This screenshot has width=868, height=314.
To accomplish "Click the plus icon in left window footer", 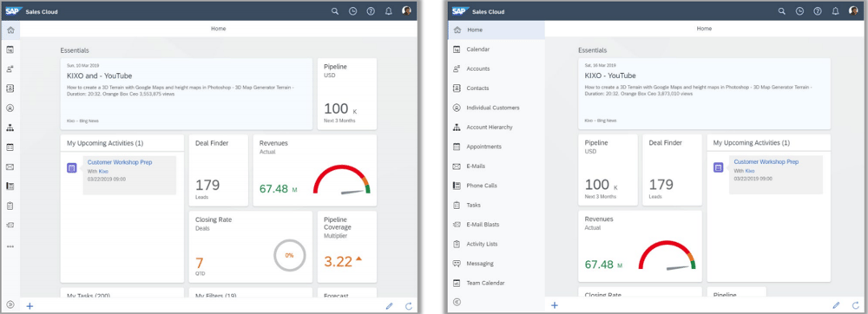I will click(30, 305).
